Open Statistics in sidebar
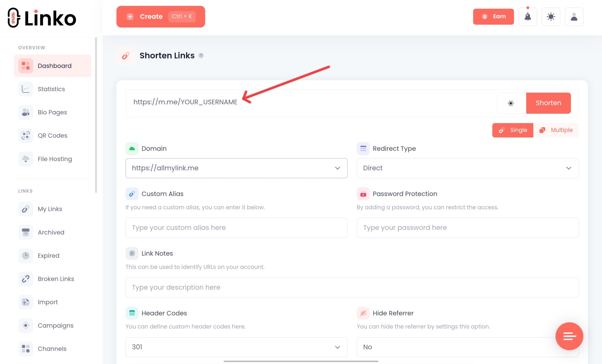The height and width of the screenshot is (364, 602). click(x=53, y=89)
